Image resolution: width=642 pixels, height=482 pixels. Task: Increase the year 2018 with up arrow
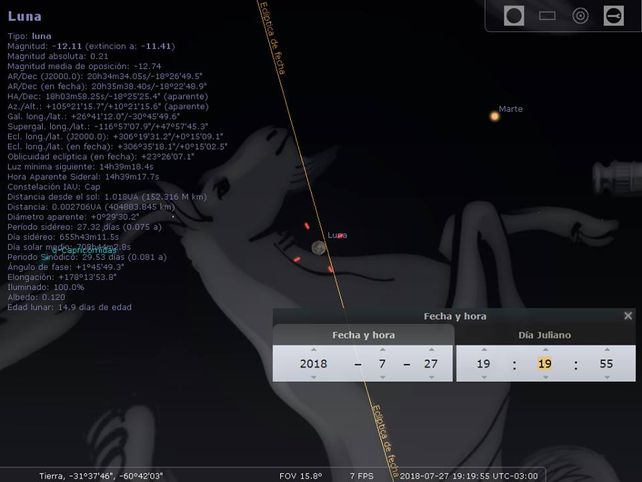pos(314,350)
